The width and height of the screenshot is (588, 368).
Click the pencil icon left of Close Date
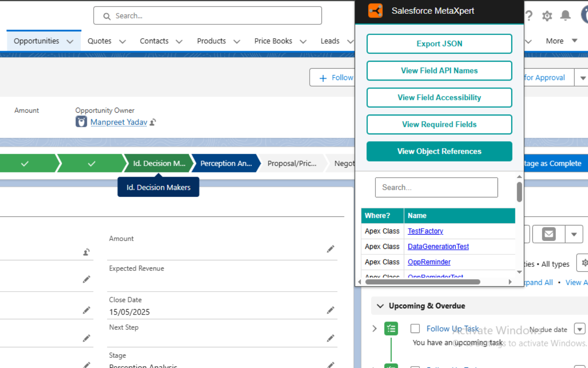[x=86, y=310]
